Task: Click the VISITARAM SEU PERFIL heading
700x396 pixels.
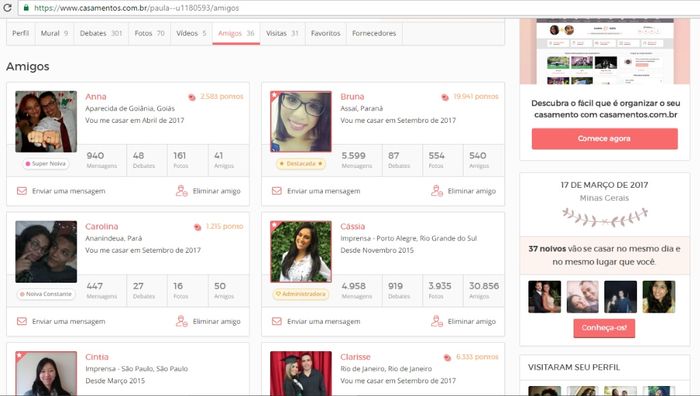Action: [574, 367]
